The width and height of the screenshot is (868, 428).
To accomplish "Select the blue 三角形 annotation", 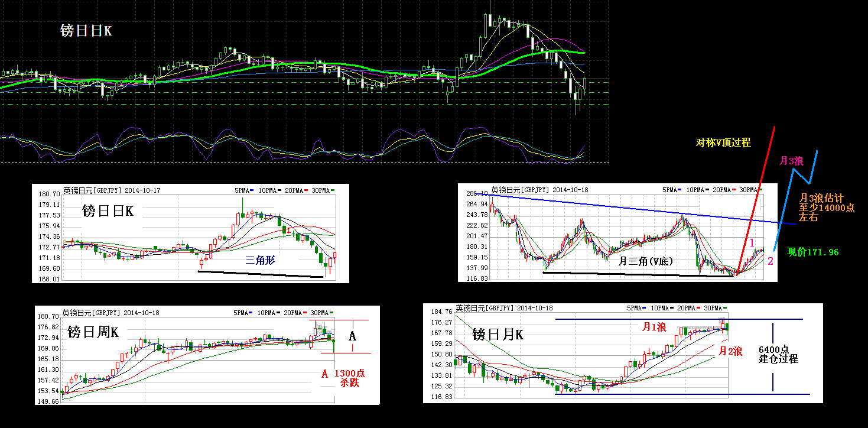I will 261,260.
